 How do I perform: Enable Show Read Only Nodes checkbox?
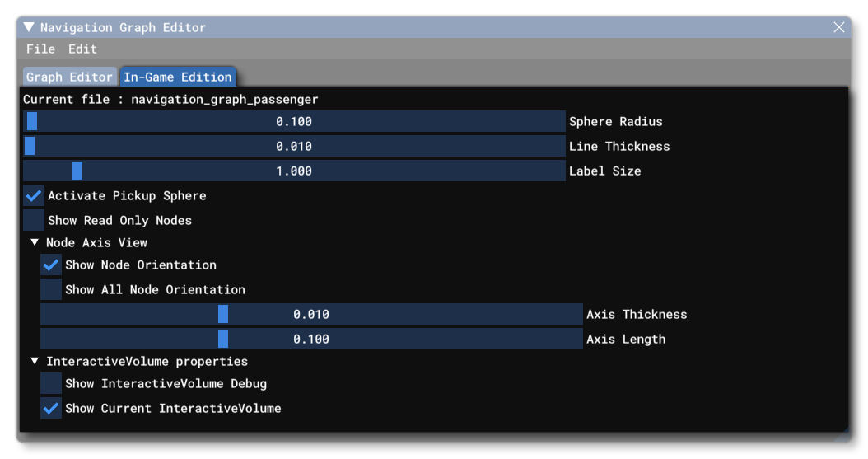coord(34,220)
